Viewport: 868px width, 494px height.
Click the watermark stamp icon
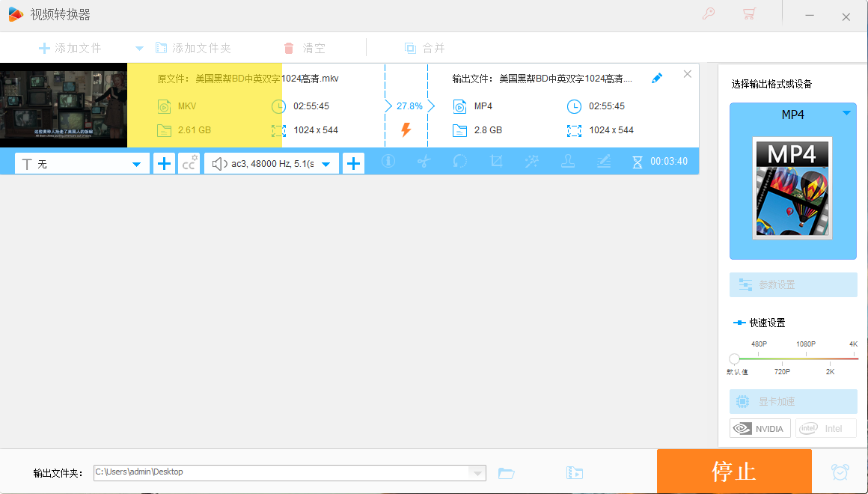[568, 161]
